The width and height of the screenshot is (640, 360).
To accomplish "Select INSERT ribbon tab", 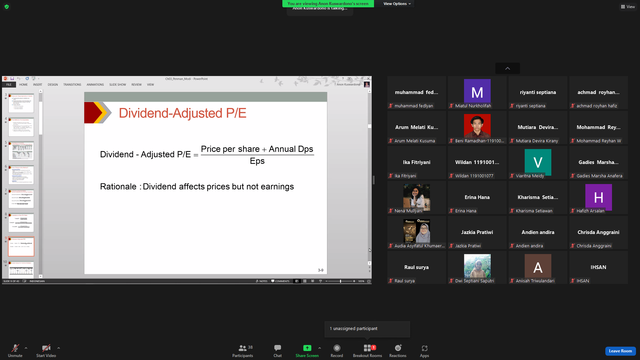I will [x=38, y=84].
